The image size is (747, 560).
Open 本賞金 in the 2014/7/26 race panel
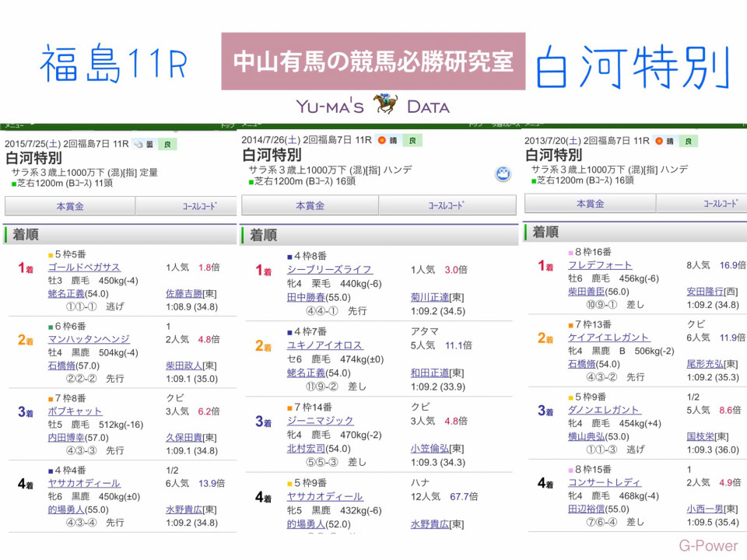click(310, 205)
